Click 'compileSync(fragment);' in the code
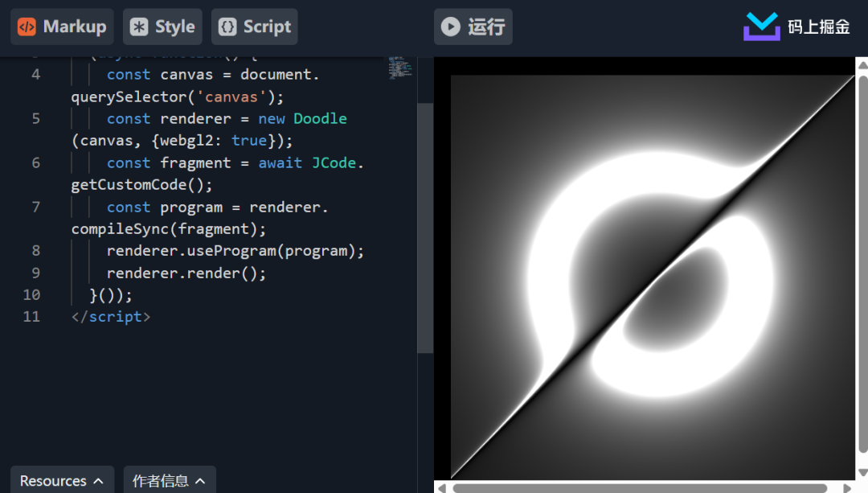Viewport: 868px width, 493px height. coord(168,228)
